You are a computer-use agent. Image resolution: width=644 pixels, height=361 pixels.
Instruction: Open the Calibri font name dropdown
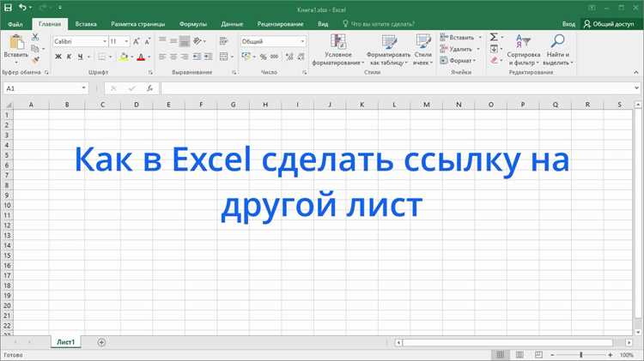[105, 41]
